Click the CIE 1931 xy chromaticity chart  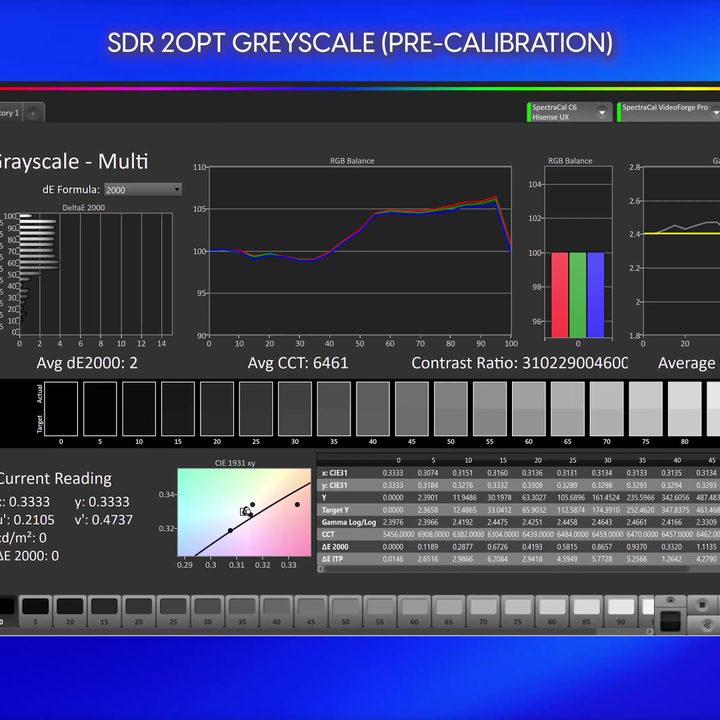244,512
